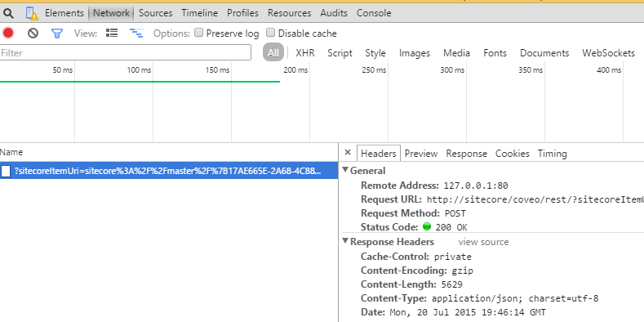Select the sitecoreItemUri request row

169,171
